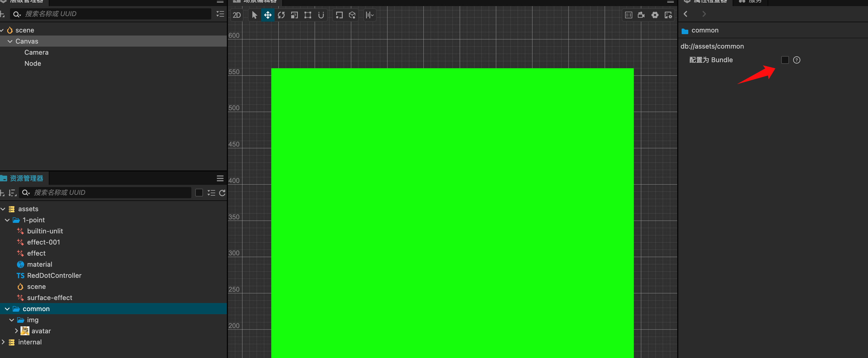Select the Move gizmo tool
This screenshot has width=868, height=358.
[x=268, y=15]
